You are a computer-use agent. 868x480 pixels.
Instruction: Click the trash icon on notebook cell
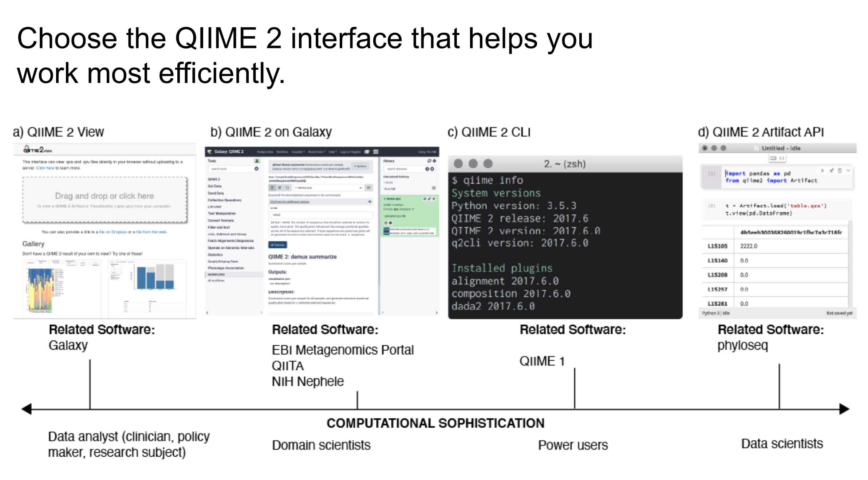840,170
